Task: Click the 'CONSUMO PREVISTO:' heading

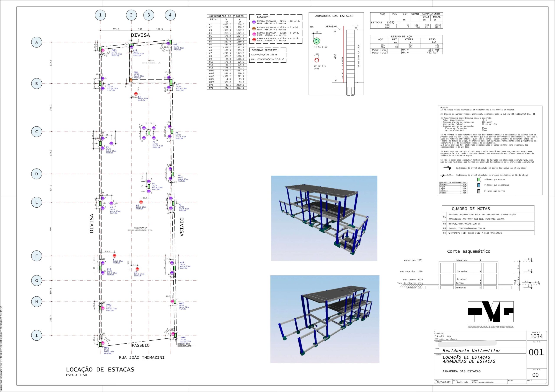Action: (x=265, y=50)
